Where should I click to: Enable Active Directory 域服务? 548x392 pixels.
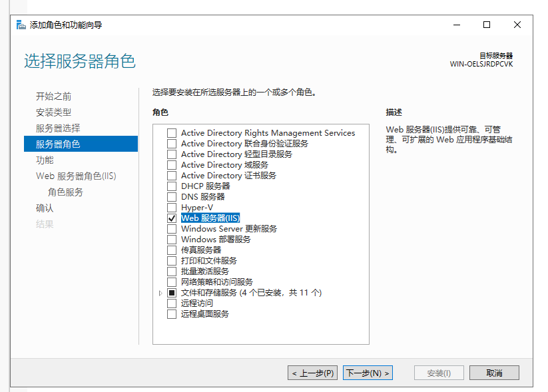pos(171,164)
